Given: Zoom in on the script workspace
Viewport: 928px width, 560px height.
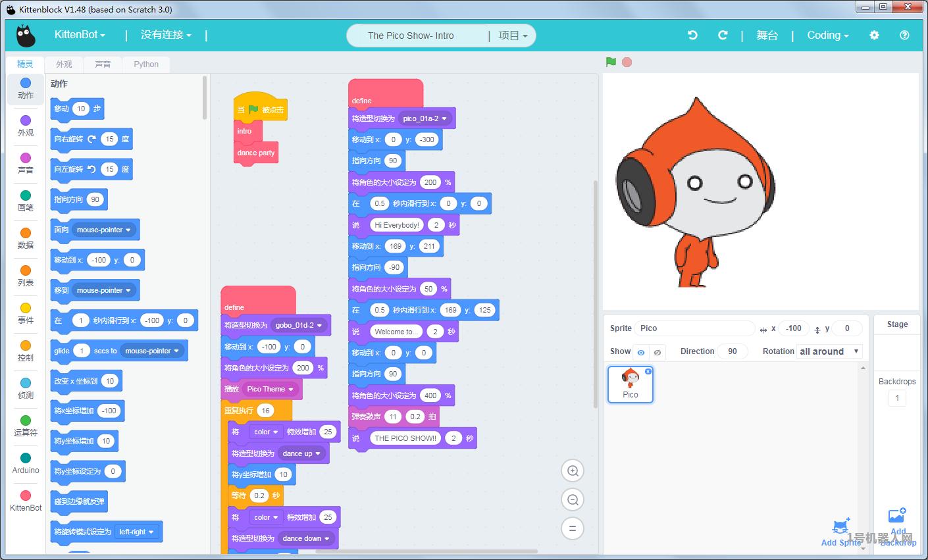Looking at the screenshot, I should point(573,471).
